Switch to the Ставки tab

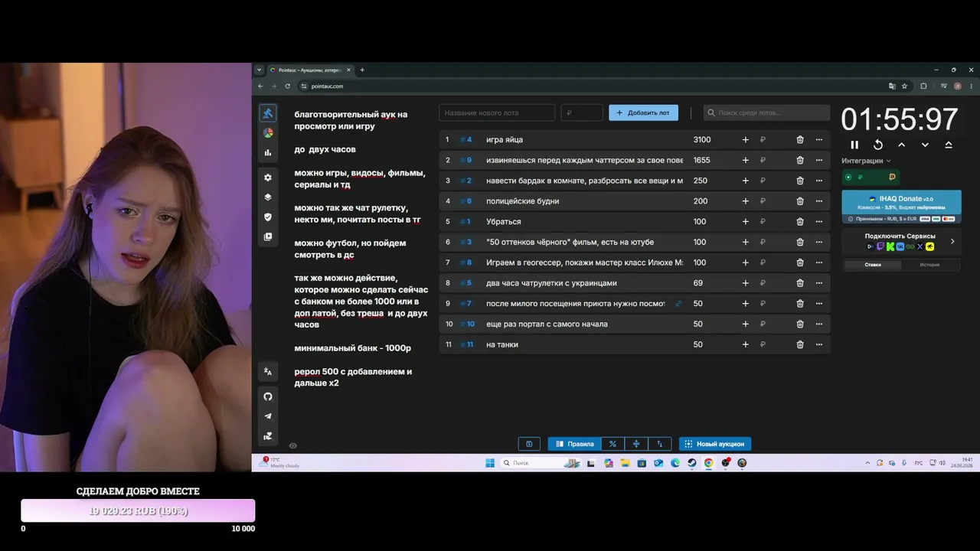click(873, 265)
